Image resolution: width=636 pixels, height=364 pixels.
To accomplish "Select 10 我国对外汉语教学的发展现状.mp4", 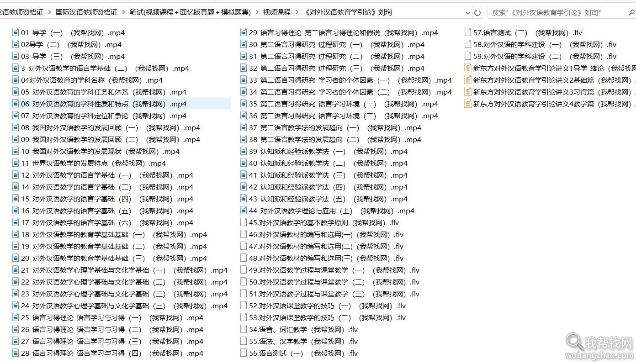I will [100, 151].
